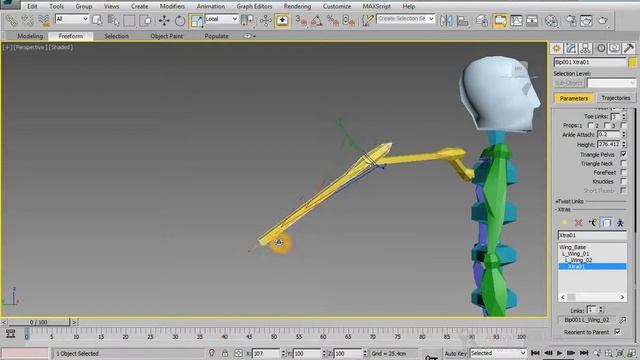This screenshot has height=360, width=640.
Task: Choose Rectangular Selection Region tool
Action: point(129,20)
